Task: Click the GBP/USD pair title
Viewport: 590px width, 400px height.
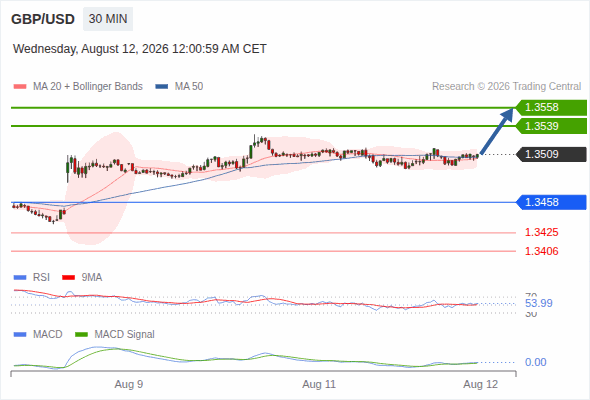Action: pos(43,19)
